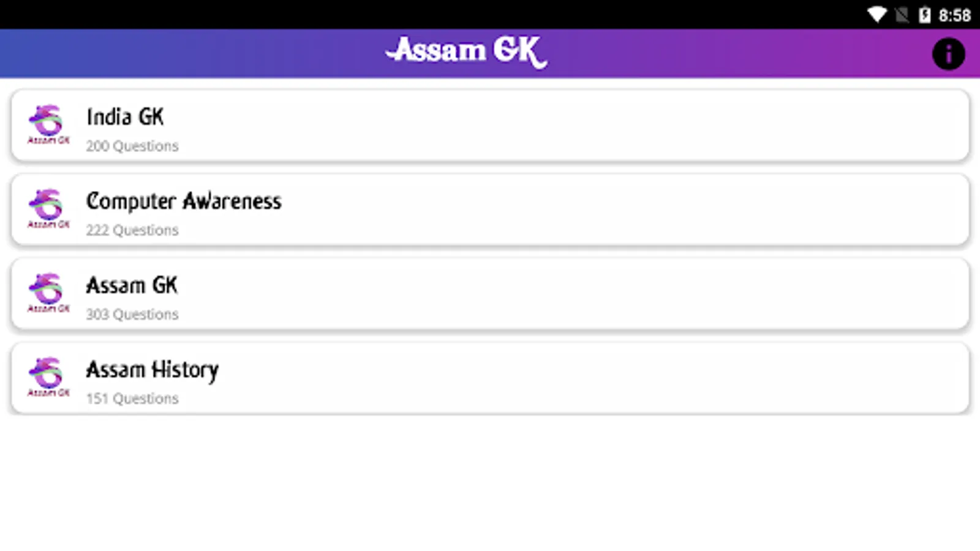Image resolution: width=980 pixels, height=551 pixels.
Task: Click the 222 Questions subtitle
Action: click(x=132, y=230)
